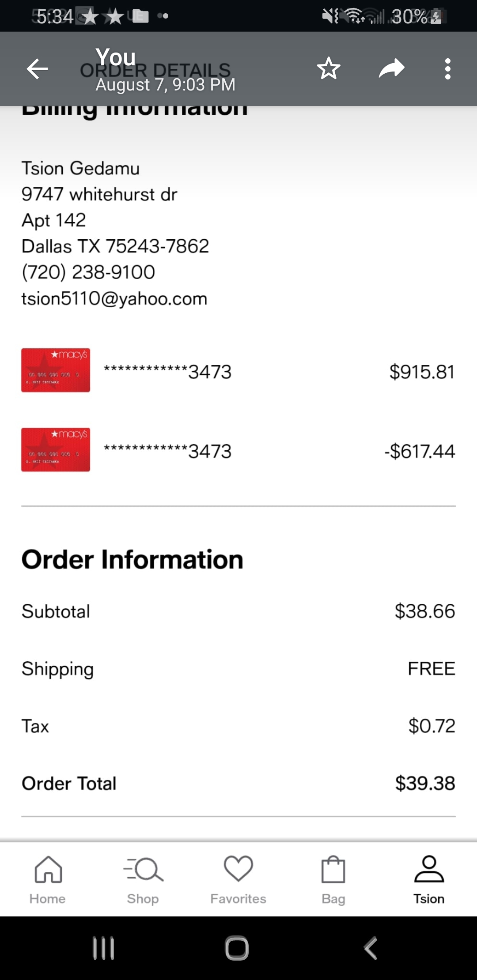
Task: Tap the share arrow icon
Action: (391, 69)
